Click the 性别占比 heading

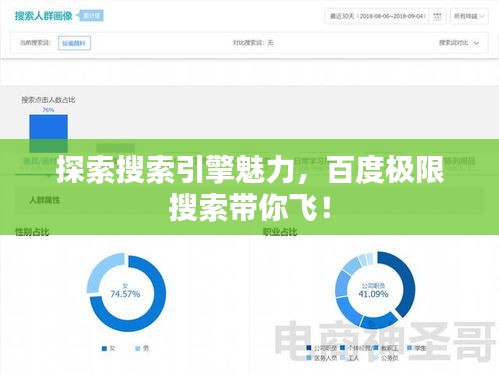tap(32, 231)
